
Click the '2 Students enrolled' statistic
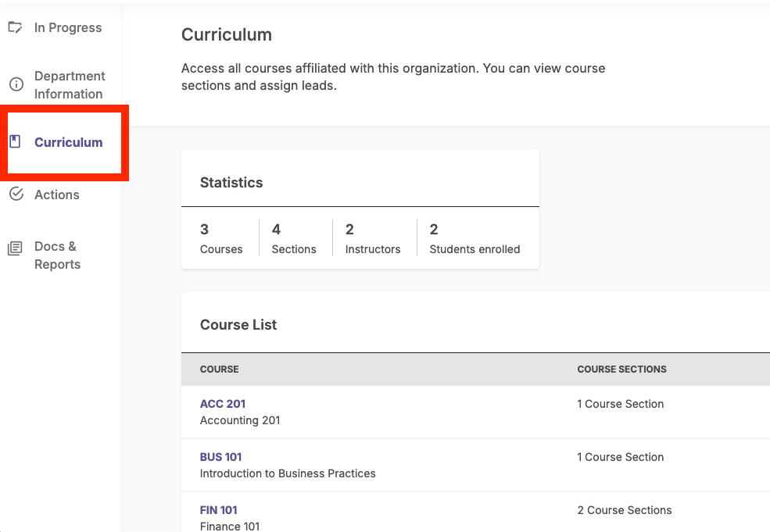pyautogui.click(x=475, y=238)
